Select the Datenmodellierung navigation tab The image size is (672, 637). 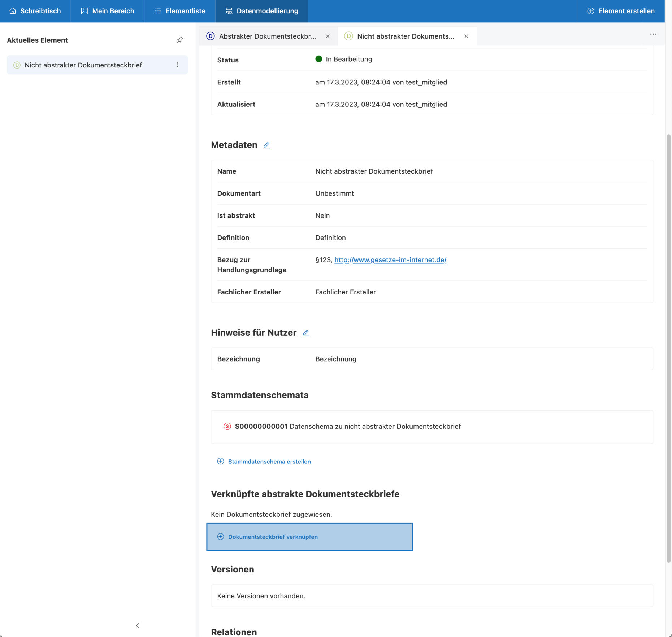[262, 11]
